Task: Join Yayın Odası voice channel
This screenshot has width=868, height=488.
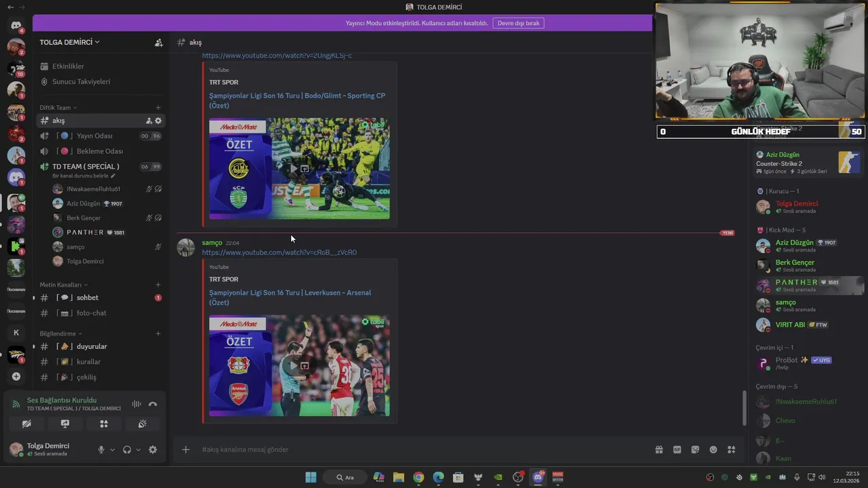Action: (x=100, y=136)
